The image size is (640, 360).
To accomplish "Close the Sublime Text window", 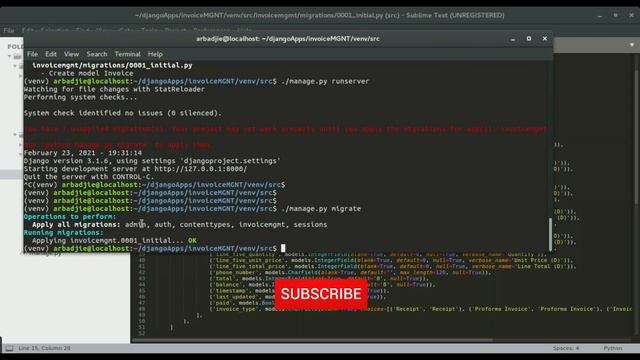I will click(631, 15).
